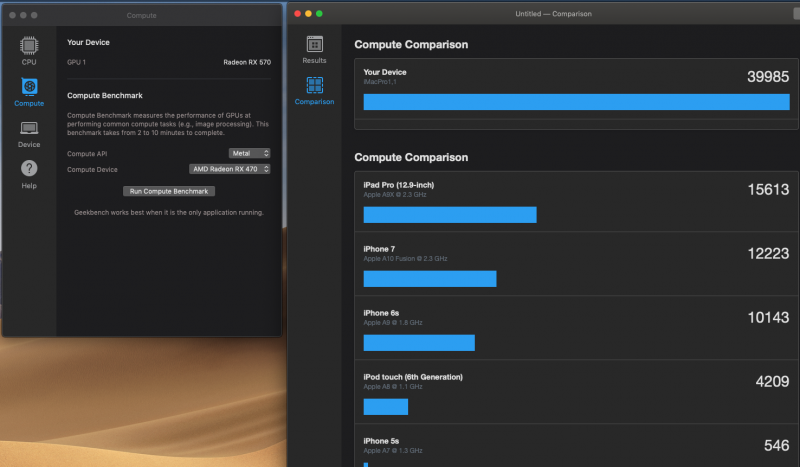
Task: Select the Comparison sidebar icon
Action: (314, 91)
